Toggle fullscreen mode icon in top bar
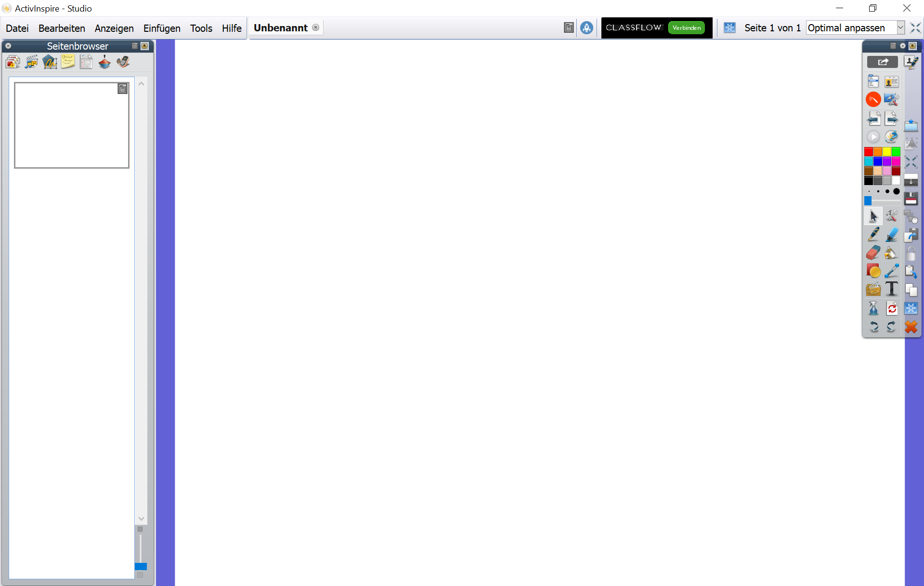 click(x=915, y=28)
